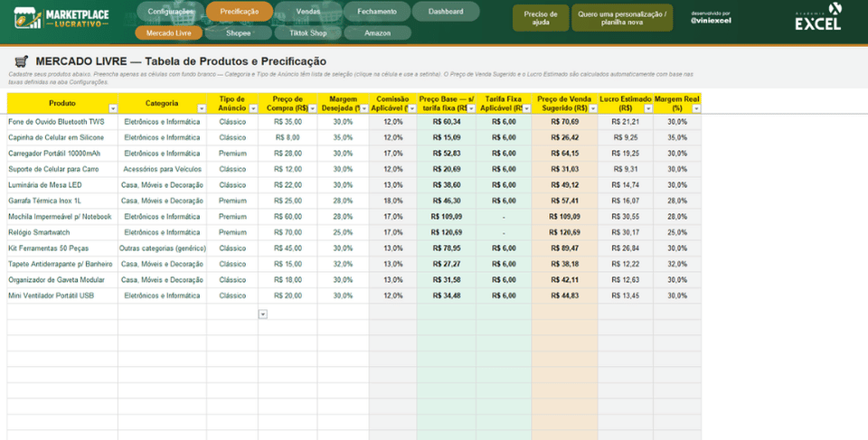This screenshot has height=440, width=868.
Task: Open the Produto column filter arrow
Action: click(x=112, y=108)
